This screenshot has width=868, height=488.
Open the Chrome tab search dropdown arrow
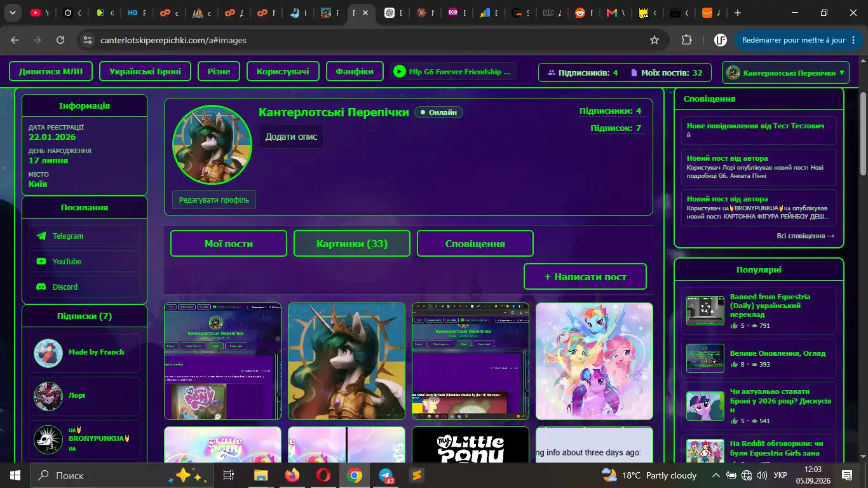click(12, 13)
